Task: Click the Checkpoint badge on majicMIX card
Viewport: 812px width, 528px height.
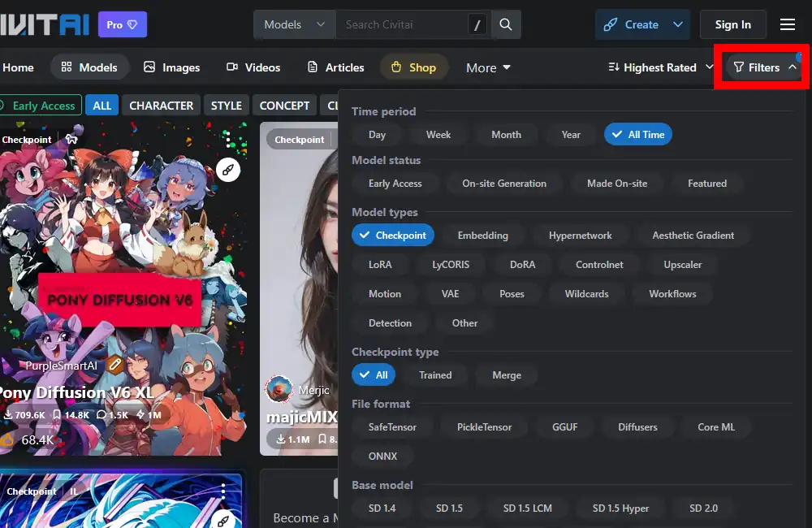Action: [300, 140]
